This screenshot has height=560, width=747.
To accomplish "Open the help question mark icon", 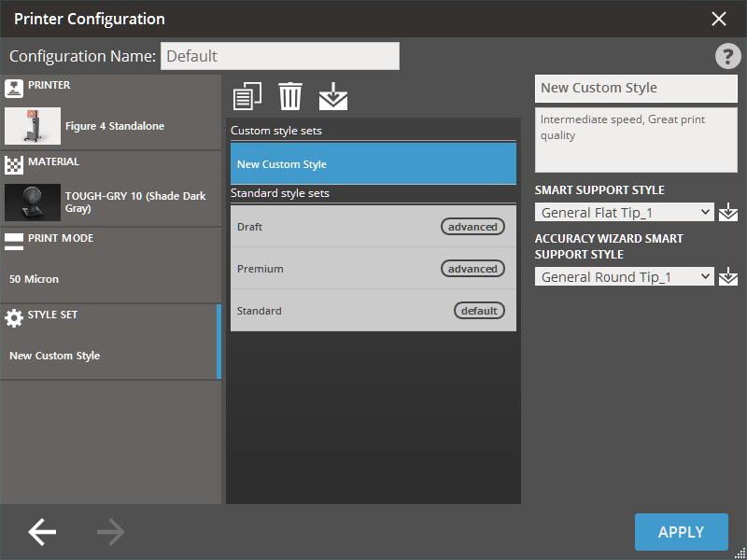I will click(x=727, y=56).
